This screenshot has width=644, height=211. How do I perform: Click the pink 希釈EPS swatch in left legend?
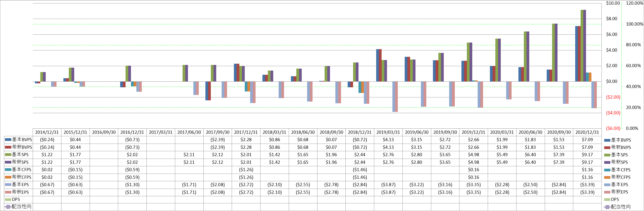(8, 192)
